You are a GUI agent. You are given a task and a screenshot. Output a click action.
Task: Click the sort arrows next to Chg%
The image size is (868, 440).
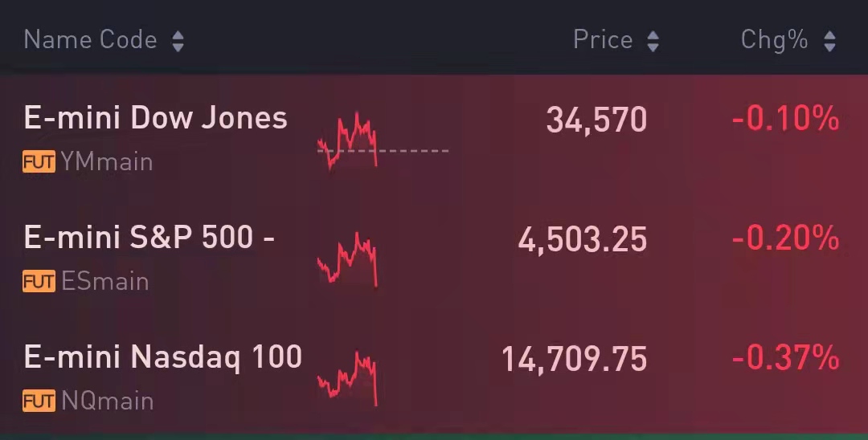pos(829,41)
